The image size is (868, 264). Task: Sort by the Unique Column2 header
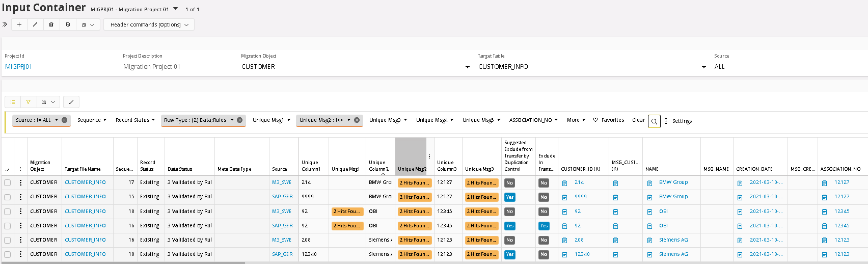click(378, 166)
